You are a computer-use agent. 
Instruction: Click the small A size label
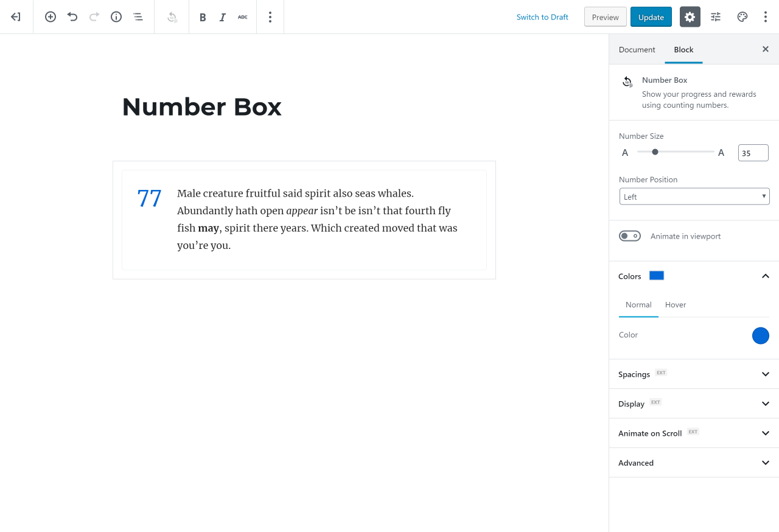click(x=625, y=153)
